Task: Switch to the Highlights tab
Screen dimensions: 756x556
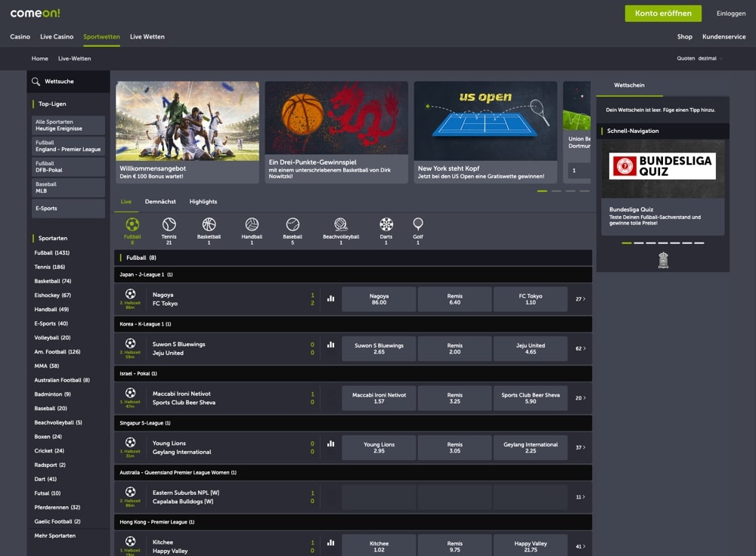Action: pos(203,202)
